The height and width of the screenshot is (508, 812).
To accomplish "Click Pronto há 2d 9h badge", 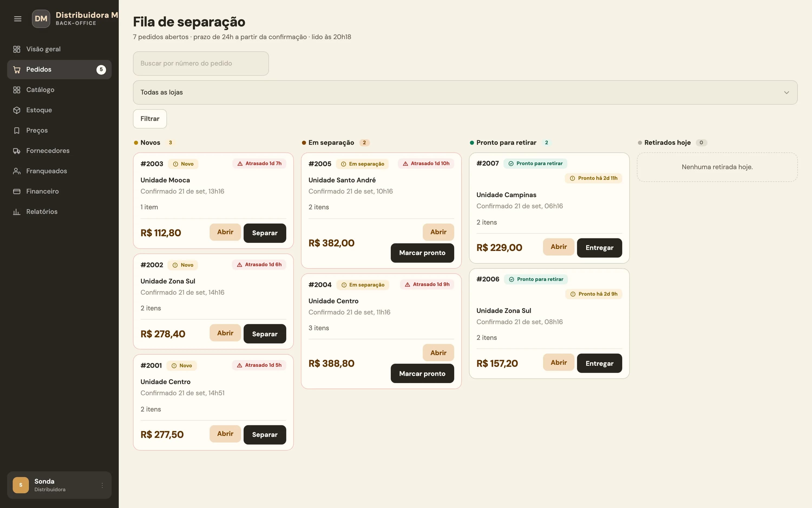I will (x=594, y=294).
